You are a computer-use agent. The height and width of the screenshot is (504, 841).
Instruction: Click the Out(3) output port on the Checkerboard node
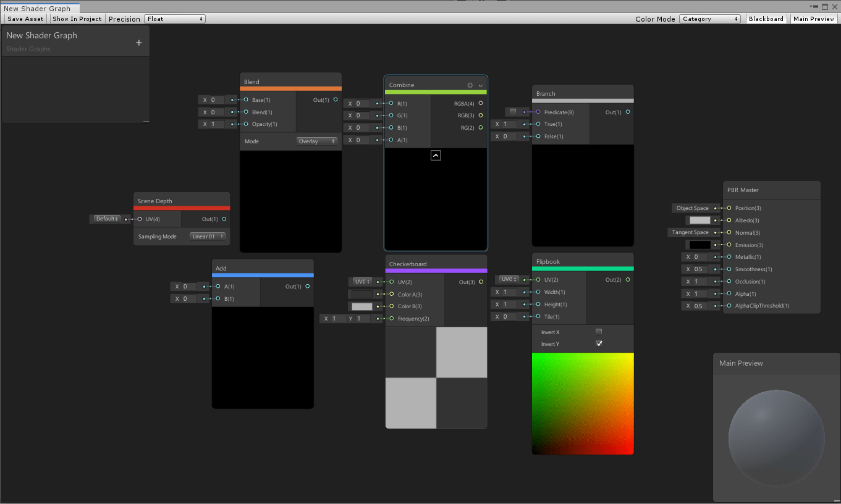click(x=481, y=282)
